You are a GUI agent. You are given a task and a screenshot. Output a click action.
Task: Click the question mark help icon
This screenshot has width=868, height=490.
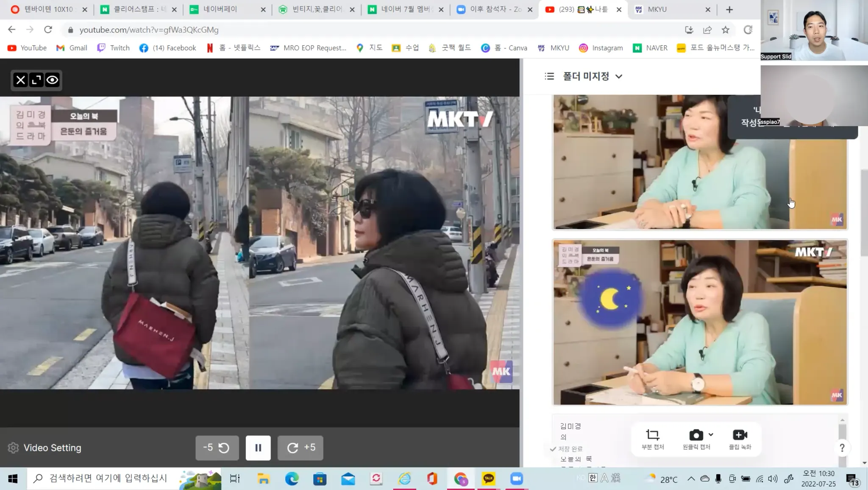842,448
